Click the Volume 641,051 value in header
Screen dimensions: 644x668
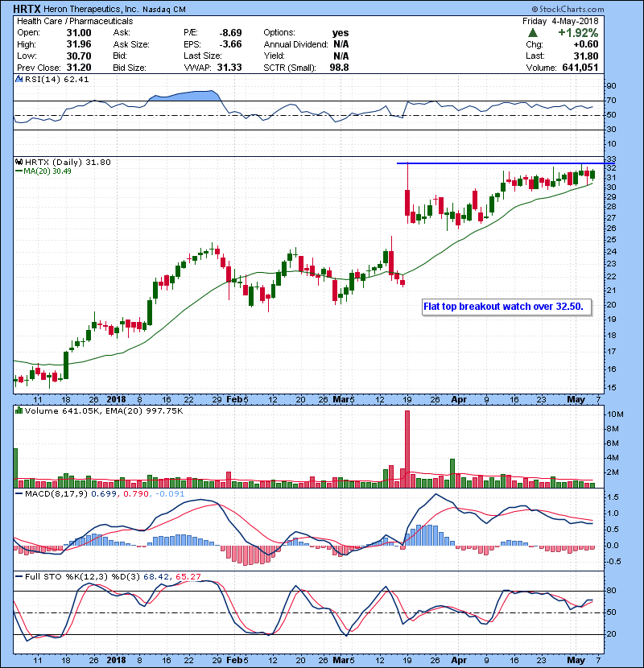(580, 68)
